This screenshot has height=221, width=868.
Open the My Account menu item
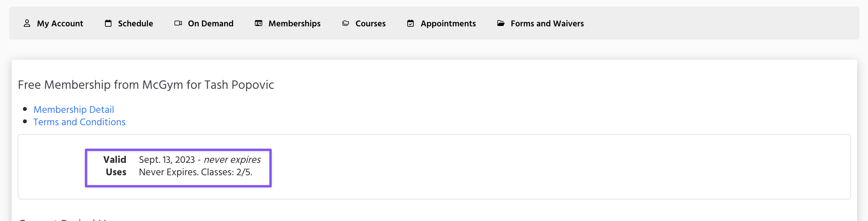point(60,24)
